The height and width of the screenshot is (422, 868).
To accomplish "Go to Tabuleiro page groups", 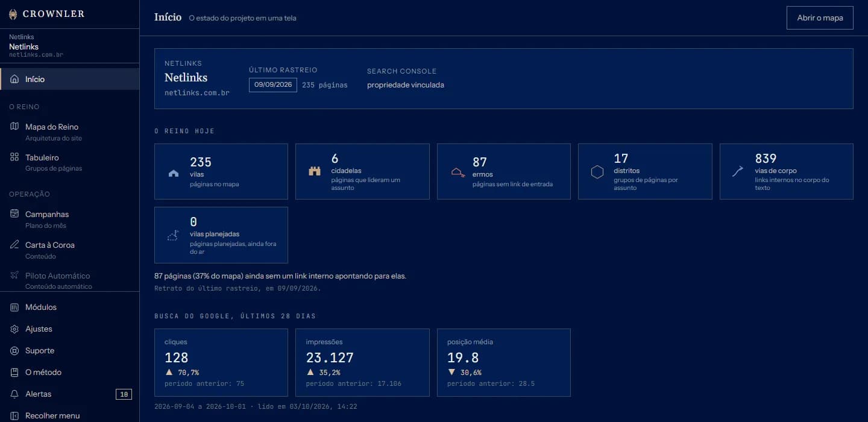I will [x=69, y=162].
